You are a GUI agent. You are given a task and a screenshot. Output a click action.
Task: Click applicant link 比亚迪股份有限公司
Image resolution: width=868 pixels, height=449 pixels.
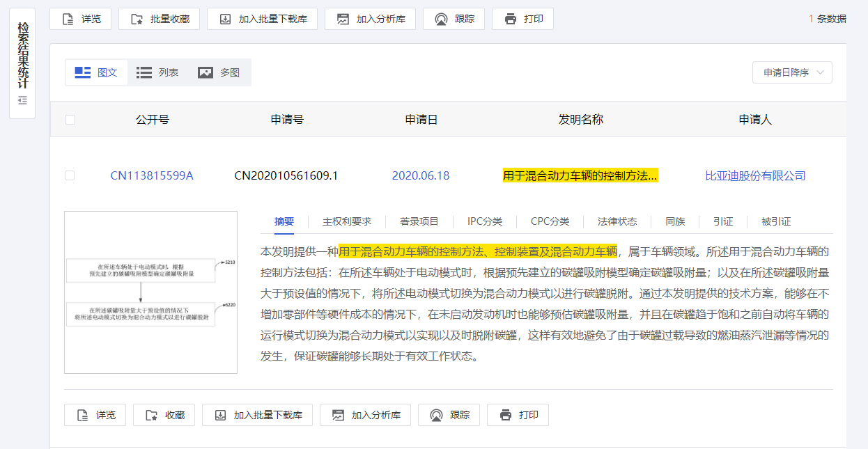tap(756, 175)
